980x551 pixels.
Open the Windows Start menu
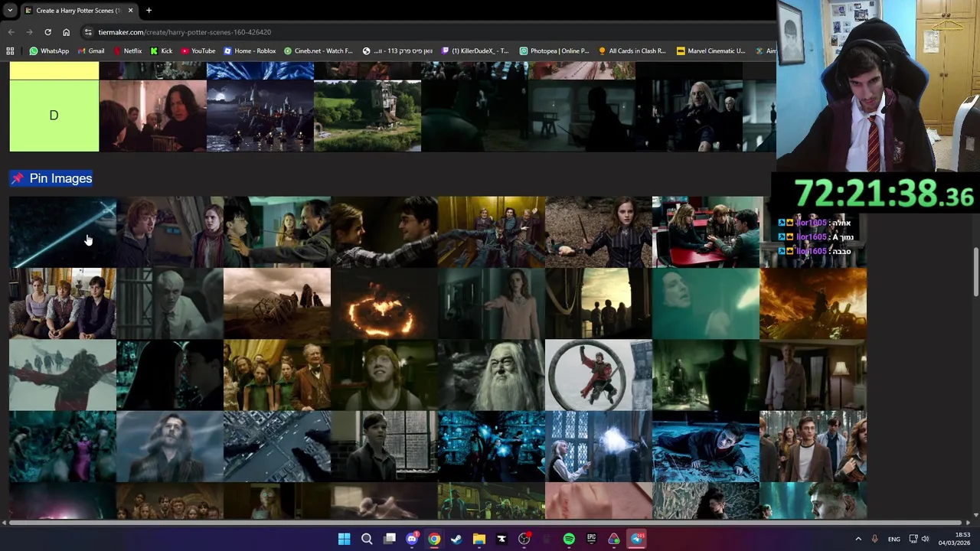pyautogui.click(x=344, y=539)
